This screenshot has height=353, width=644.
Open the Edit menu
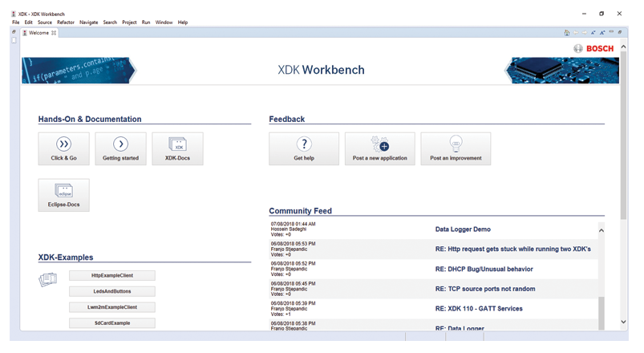coord(28,22)
